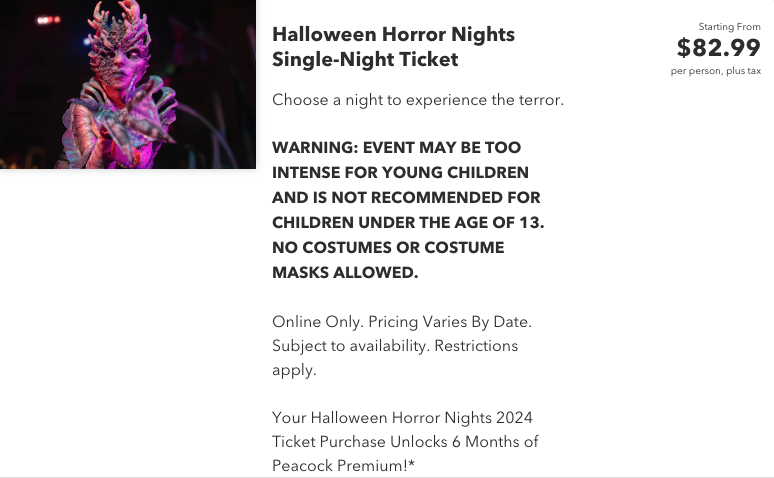
Task: Click the "Starting From" label
Action: coord(729,27)
